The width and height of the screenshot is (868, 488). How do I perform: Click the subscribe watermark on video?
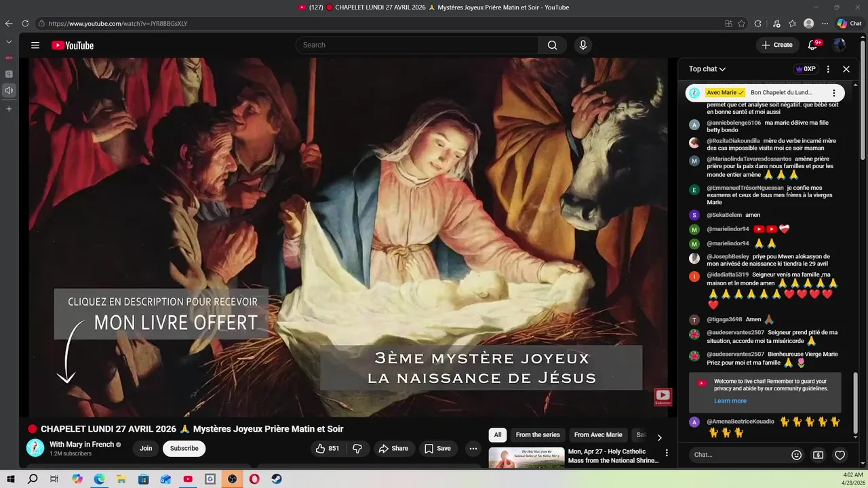click(x=663, y=397)
